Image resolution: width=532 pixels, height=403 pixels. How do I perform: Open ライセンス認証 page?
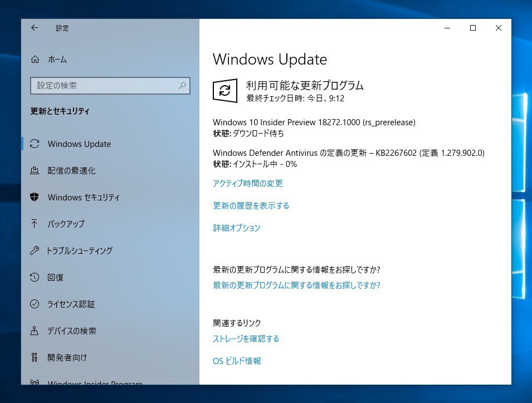tap(71, 304)
